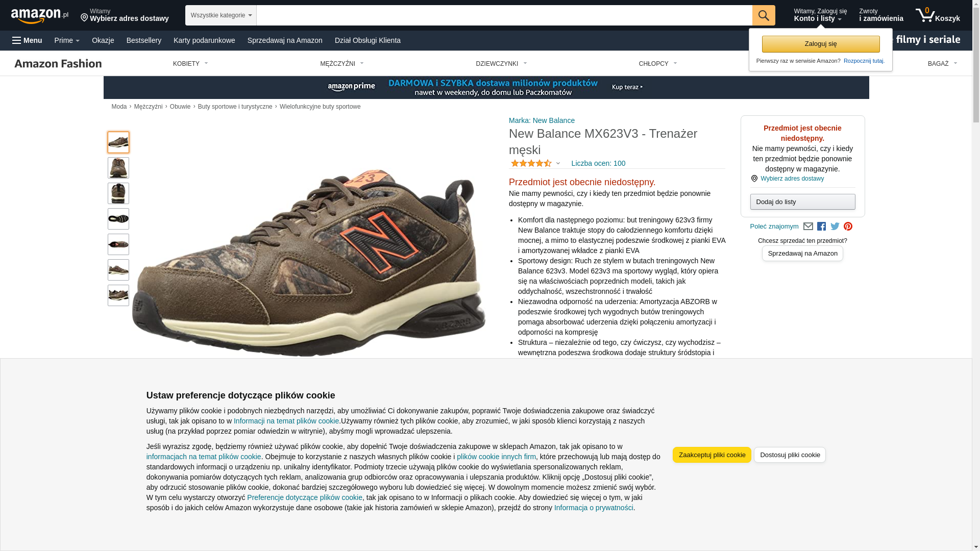Share product on Pinterest icon
Screen dimensions: 980x551
[848, 227]
